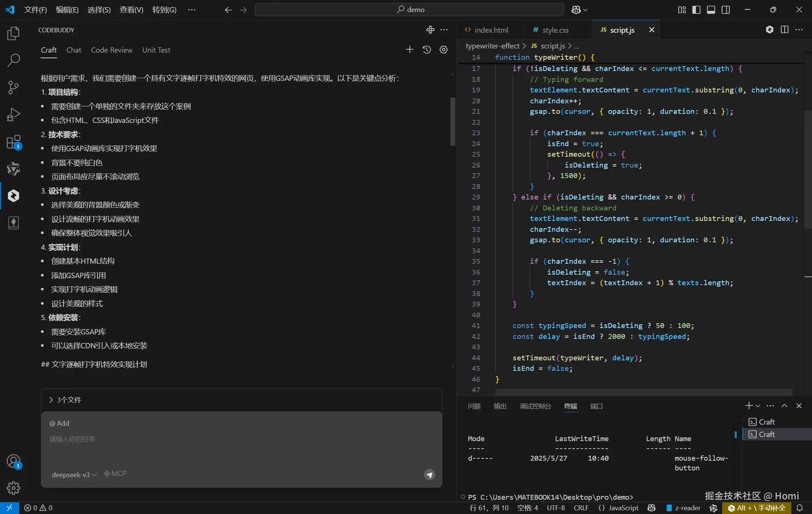812x514 pixels.
Task: Open the Search view in activity bar
Action: pos(14,60)
